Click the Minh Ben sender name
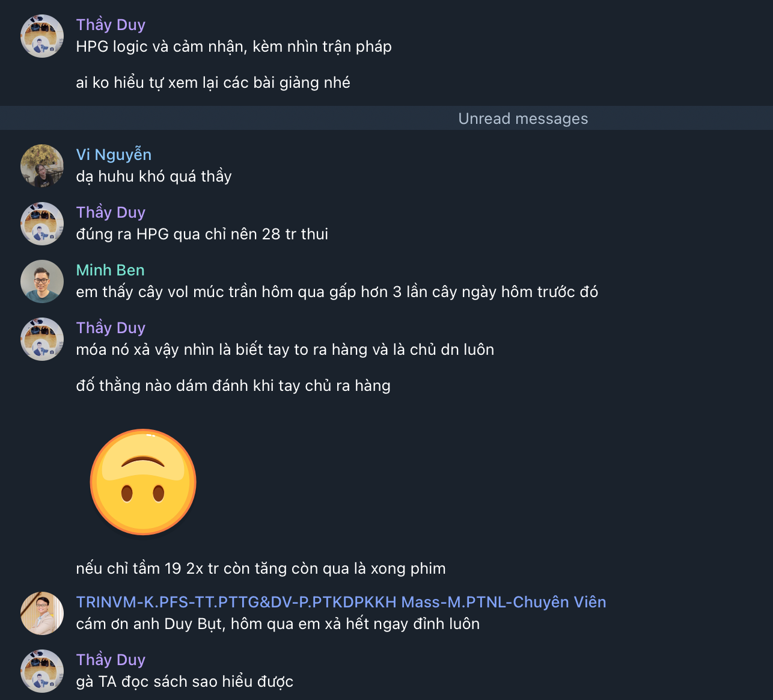Image resolution: width=773 pixels, height=700 pixels. [x=110, y=270]
